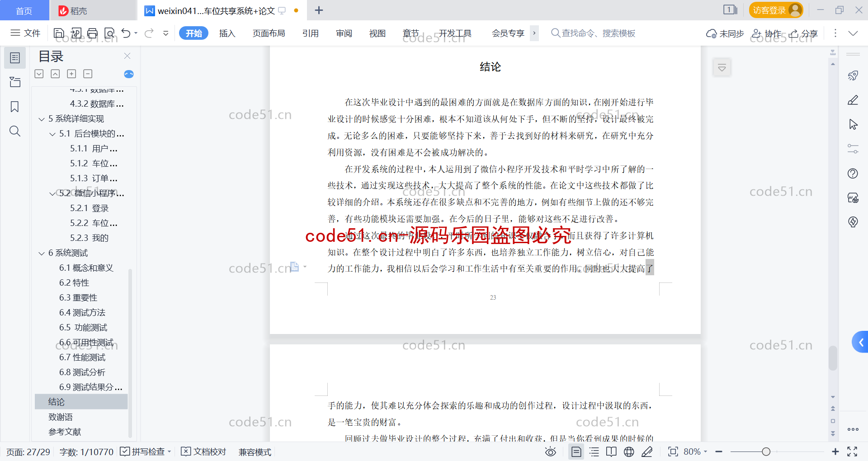Toggle 文档校对 in status bar

click(203, 452)
